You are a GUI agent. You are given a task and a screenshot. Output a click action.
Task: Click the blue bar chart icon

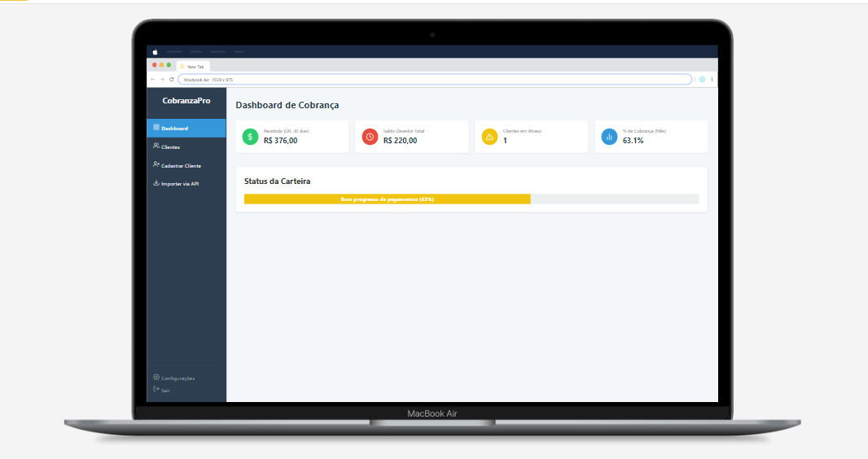pyautogui.click(x=609, y=137)
